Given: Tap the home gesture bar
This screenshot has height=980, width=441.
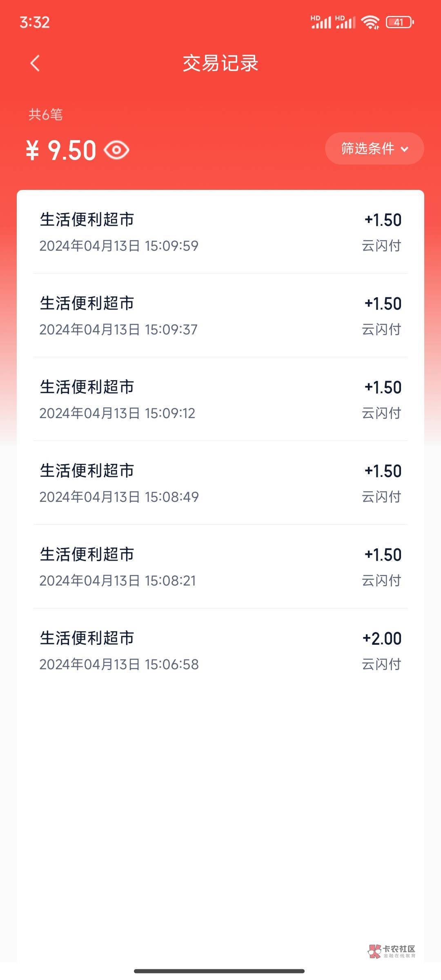Looking at the screenshot, I should click(x=219, y=971).
